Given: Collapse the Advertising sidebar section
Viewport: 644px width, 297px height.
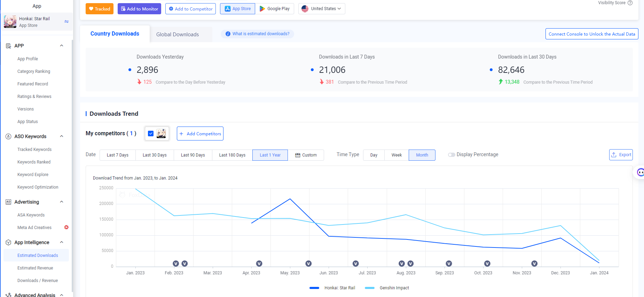Looking at the screenshot, I should click(x=62, y=202).
